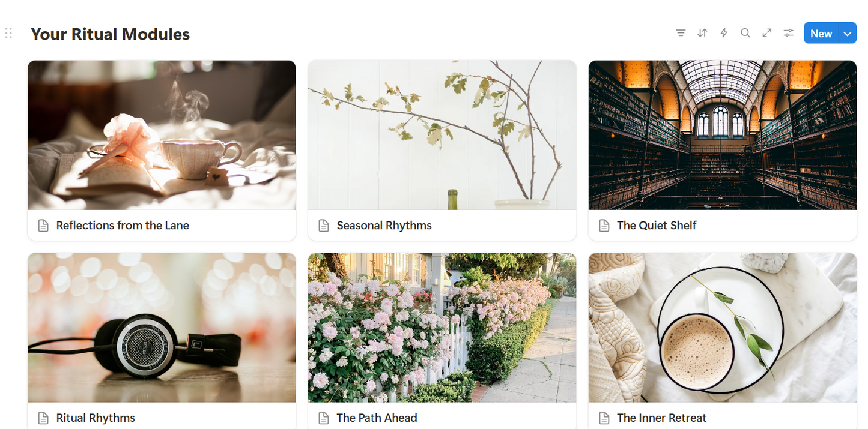Open The Inner Retreat card title
This screenshot has width=868, height=429.
[x=662, y=418]
